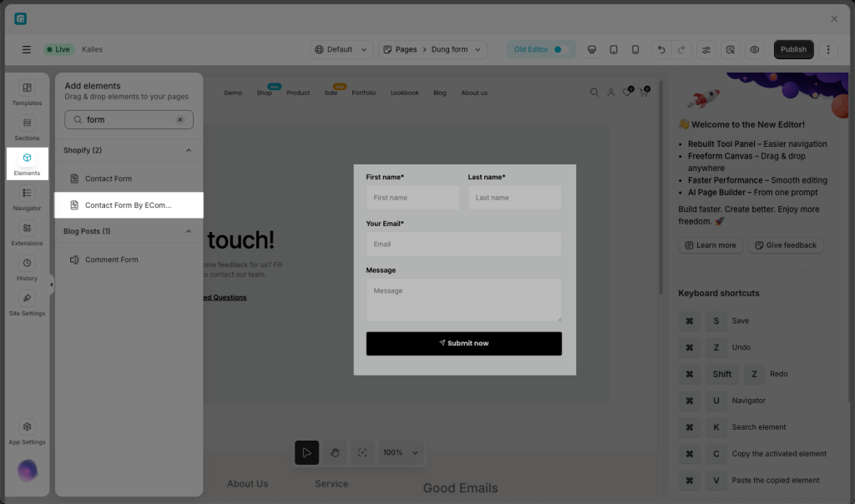Open Site Settings from sidebar
Image resolution: width=855 pixels, height=504 pixels.
27,303
